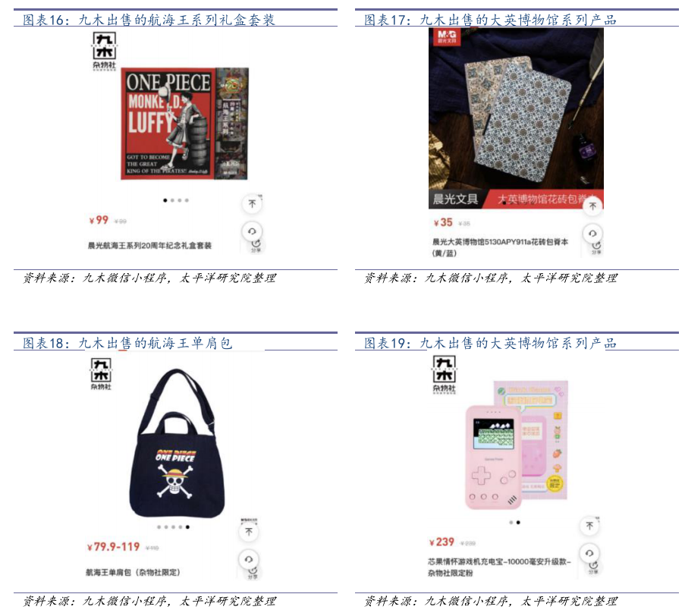Tap refresh icon beside the ¥35 notebook listing
The width and height of the screenshot is (685, 616).
(592, 234)
